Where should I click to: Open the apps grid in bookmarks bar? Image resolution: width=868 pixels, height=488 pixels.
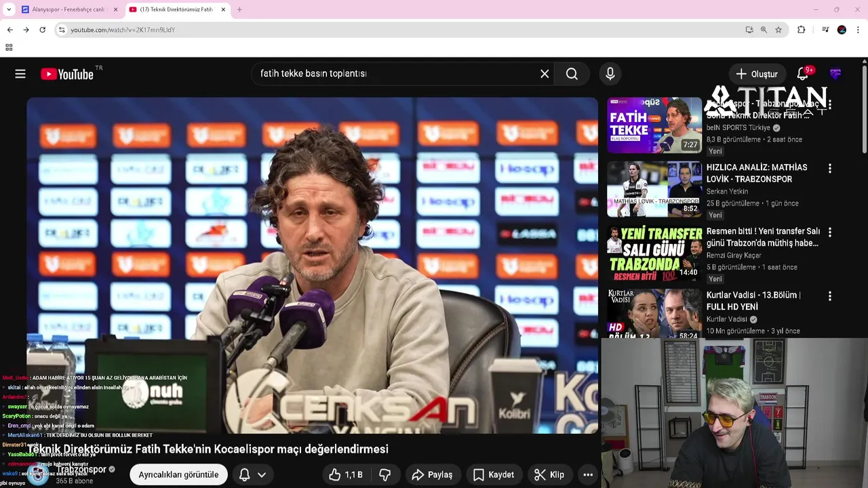click(x=9, y=47)
